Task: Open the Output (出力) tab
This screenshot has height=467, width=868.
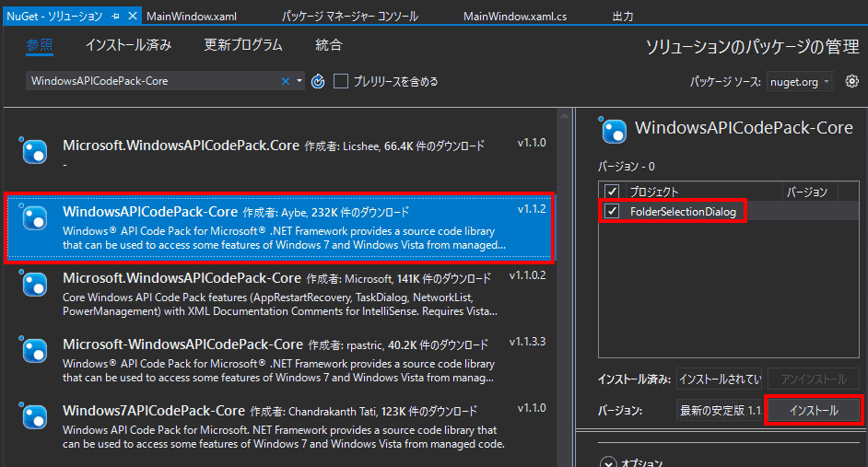Action: click(x=623, y=17)
